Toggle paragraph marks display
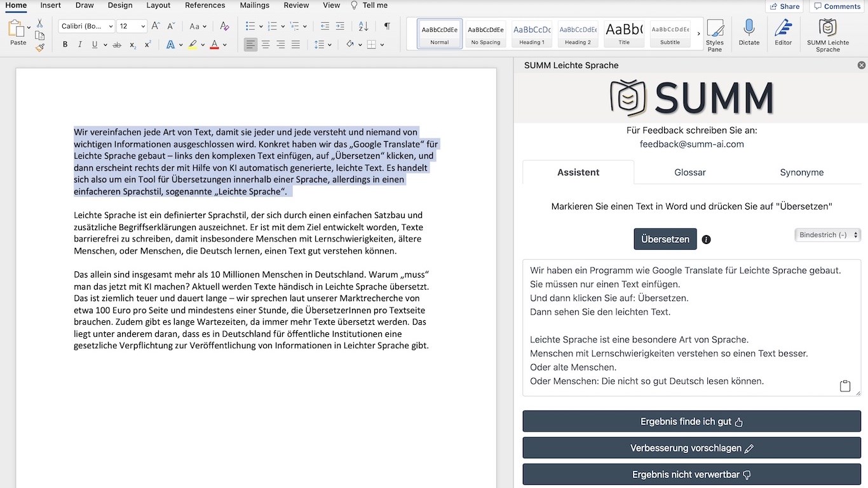The image size is (868, 488). 387,26
